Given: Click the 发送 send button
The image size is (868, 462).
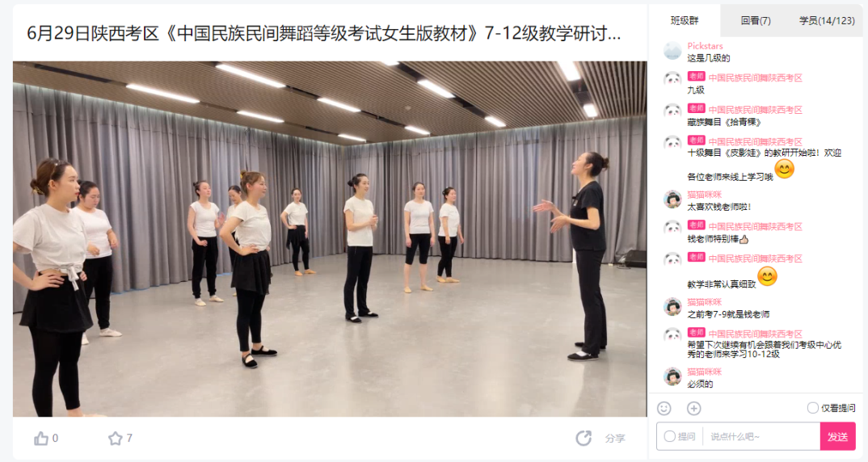Looking at the screenshot, I should 837,436.
